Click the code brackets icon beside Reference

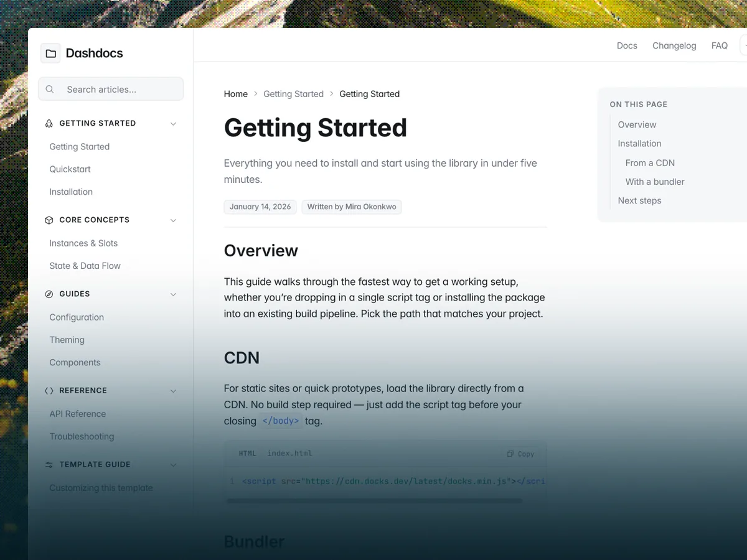pos(49,391)
